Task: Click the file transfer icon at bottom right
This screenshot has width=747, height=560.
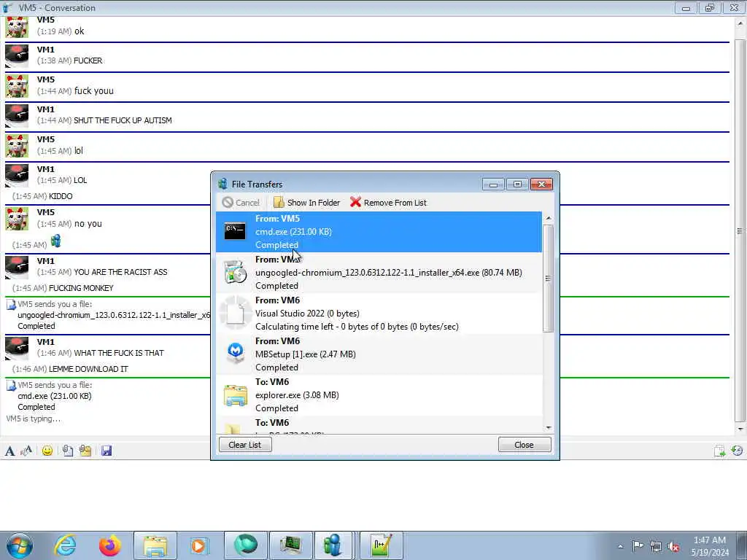Action: 719,451
